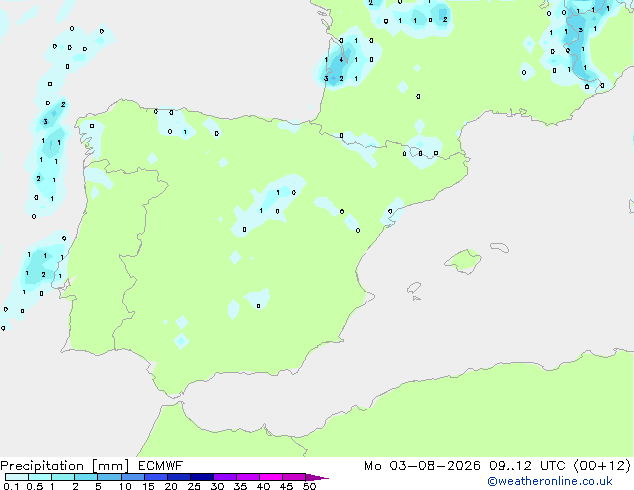The width and height of the screenshot is (634, 490).
Task: Click the 30–35 mm purple legend swatch
Action: pyautogui.click(x=225, y=477)
